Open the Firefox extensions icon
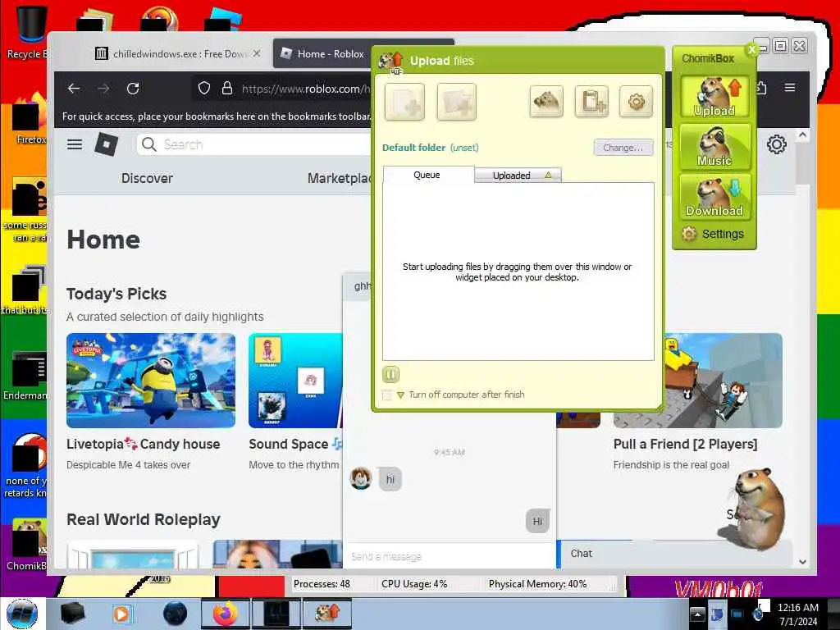The height and width of the screenshot is (630, 840). (760, 88)
